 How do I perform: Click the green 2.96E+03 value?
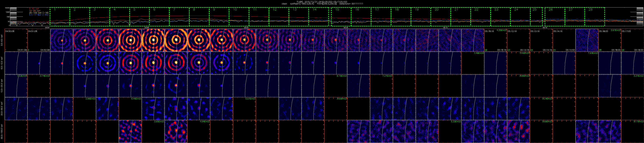[90, 98]
